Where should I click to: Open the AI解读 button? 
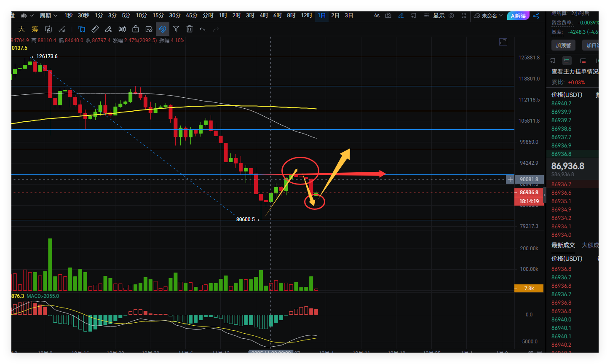[518, 16]
